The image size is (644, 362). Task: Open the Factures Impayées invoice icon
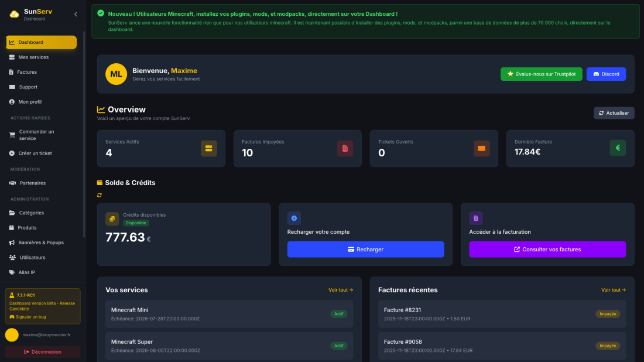pos(345,148)
